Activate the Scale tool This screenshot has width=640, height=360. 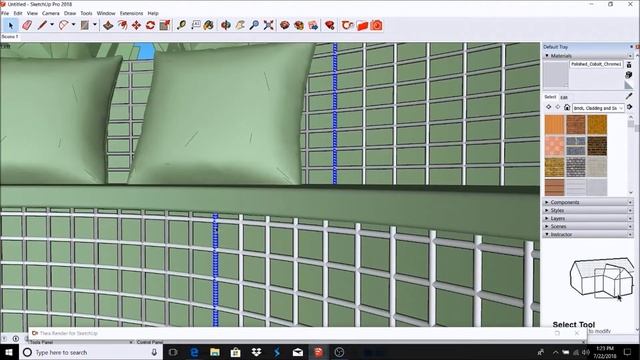(x=164, y=25)
